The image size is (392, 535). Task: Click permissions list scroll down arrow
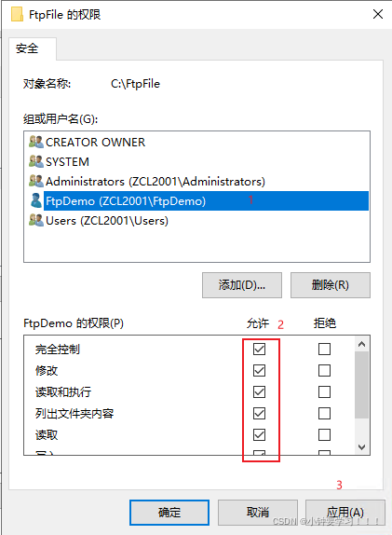(361, 447)
